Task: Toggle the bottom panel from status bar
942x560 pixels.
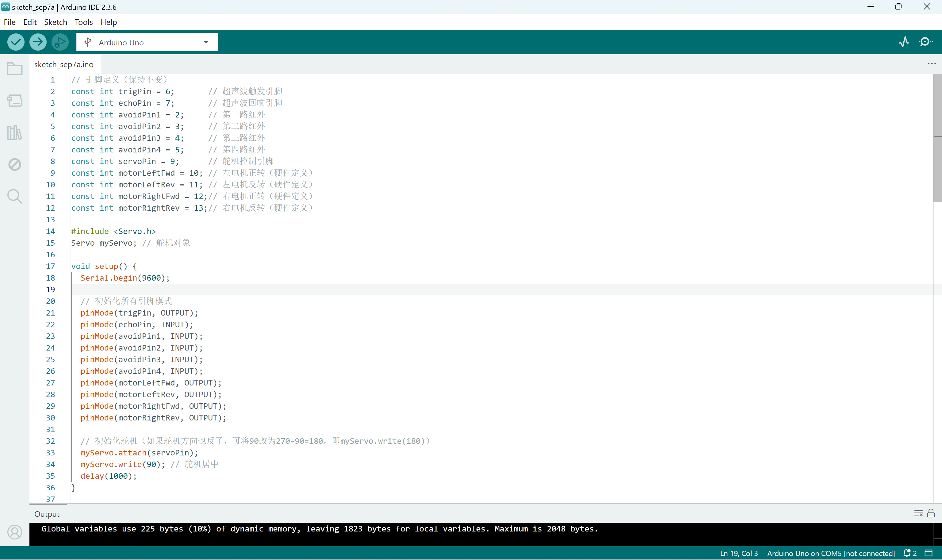Action: [x=929, y=553]
